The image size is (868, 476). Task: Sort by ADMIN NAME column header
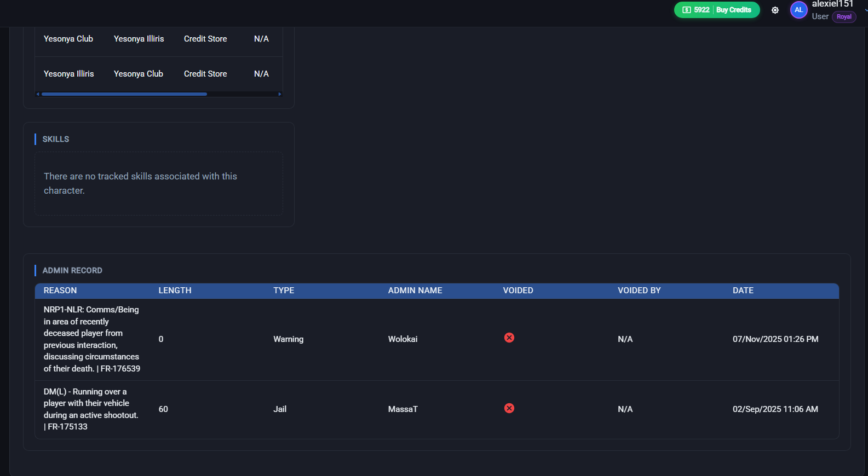click(415, 291)
